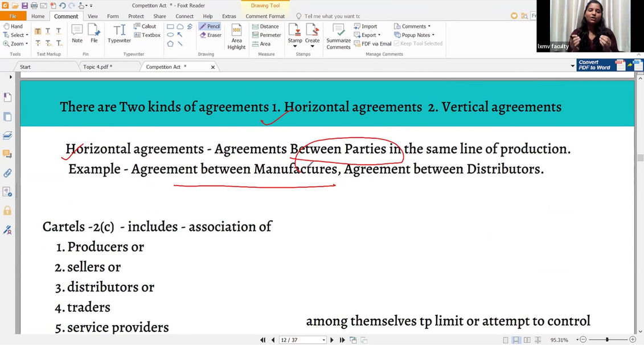This screenshot has width=644, height=345.
Task: Activate the Underline text markup tool
Action: coord(59,31)
